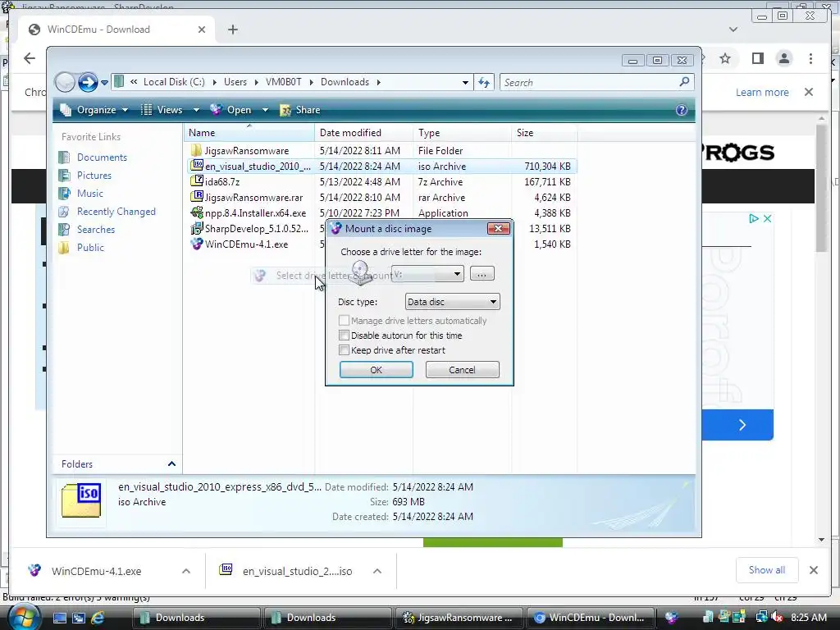
Task: Select the JigsawRansomware.rar file icon
Action: click(197, 197)
